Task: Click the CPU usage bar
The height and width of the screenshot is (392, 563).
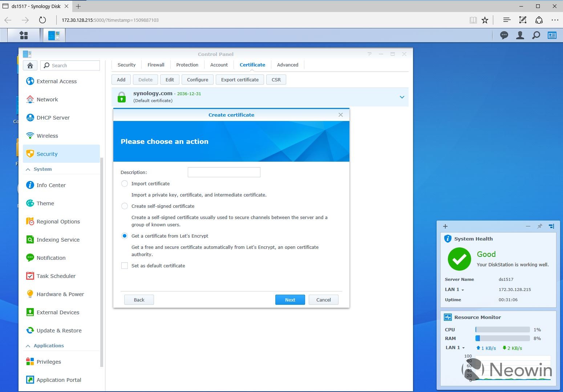Action: pyautogui.click(x=503, y=330)
